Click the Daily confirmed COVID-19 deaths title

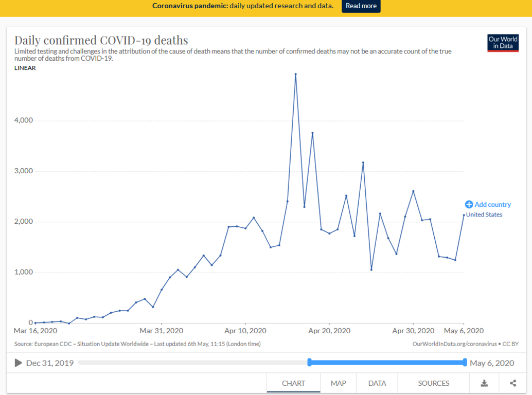(101, 40)
